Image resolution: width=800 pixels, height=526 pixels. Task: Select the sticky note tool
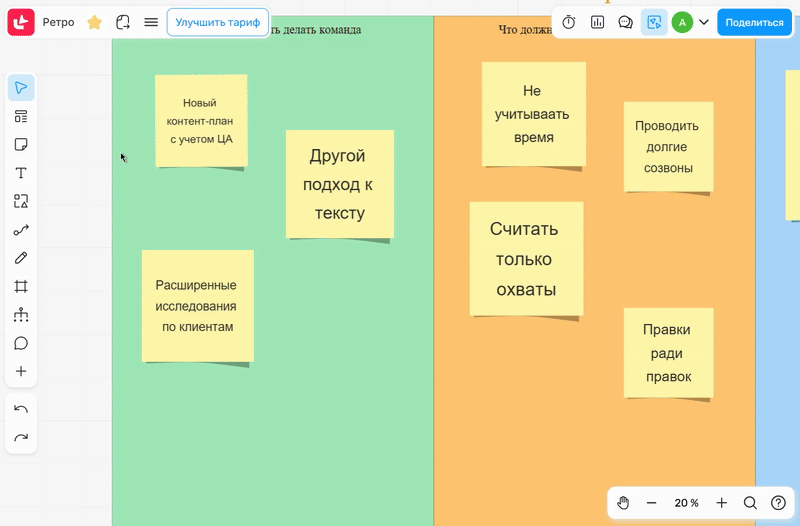point(21,145)
